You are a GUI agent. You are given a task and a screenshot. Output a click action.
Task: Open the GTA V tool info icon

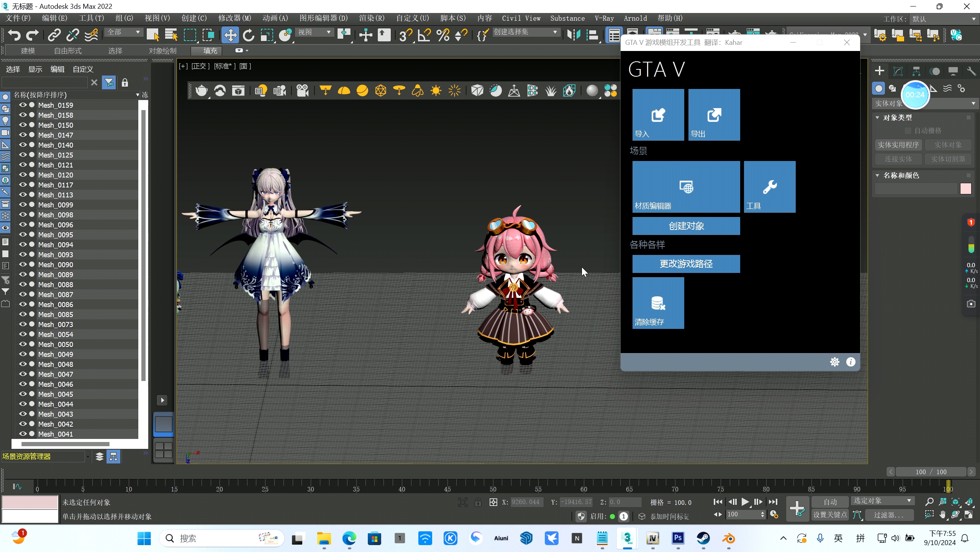[851, 362]
